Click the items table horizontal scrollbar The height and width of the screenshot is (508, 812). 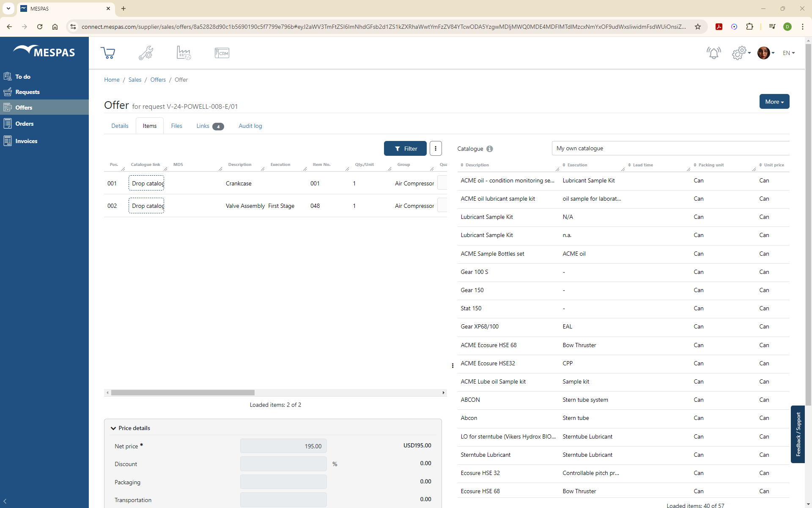click(183, 392)
